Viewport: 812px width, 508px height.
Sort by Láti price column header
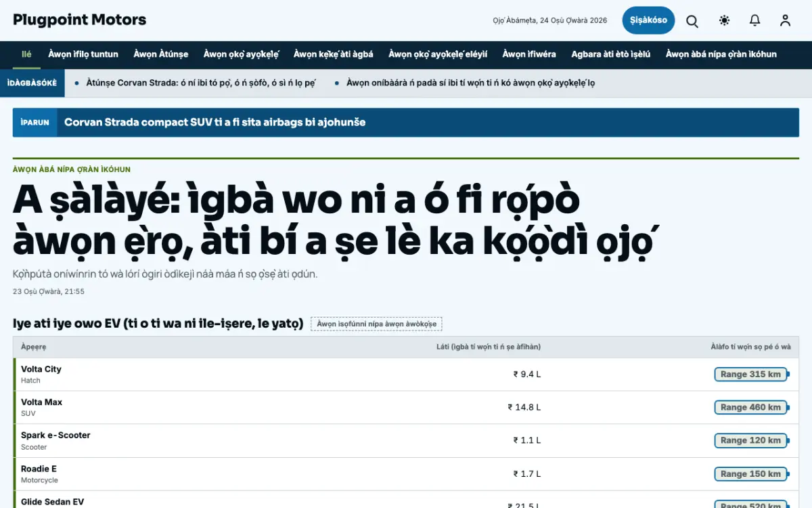(489, 347)
